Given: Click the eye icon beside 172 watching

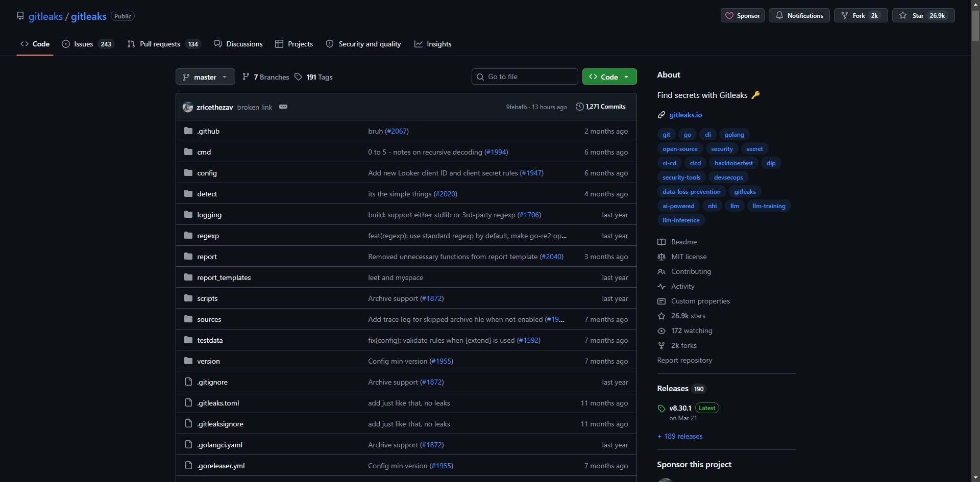Looking at the screenshot, I should coord(661,331).
